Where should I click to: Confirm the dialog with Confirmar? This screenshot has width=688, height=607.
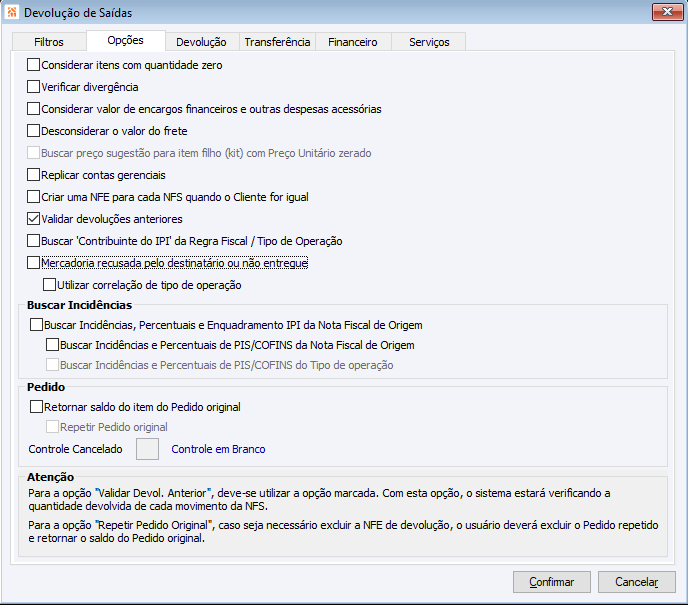point(552,582)
